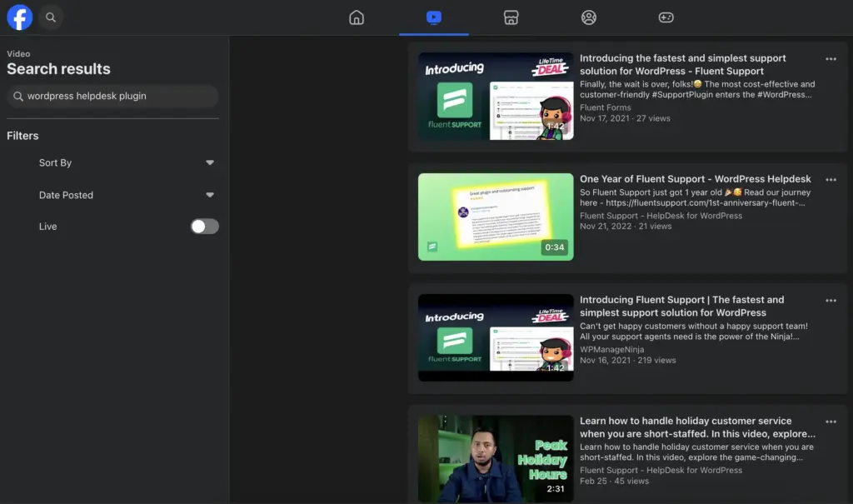Click description 'Can't get happy customers without'
Image resolution: width=853 pixels, height=504 pixels.
tap(694, 332)
